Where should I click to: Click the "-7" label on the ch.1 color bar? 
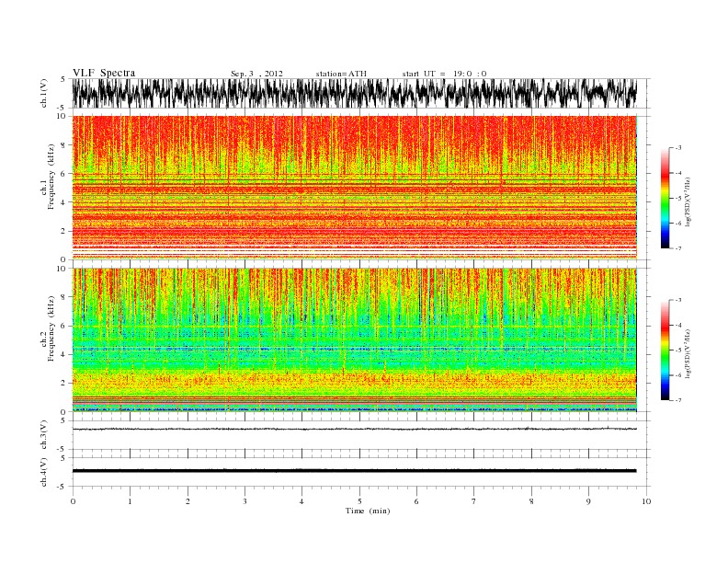678,248
